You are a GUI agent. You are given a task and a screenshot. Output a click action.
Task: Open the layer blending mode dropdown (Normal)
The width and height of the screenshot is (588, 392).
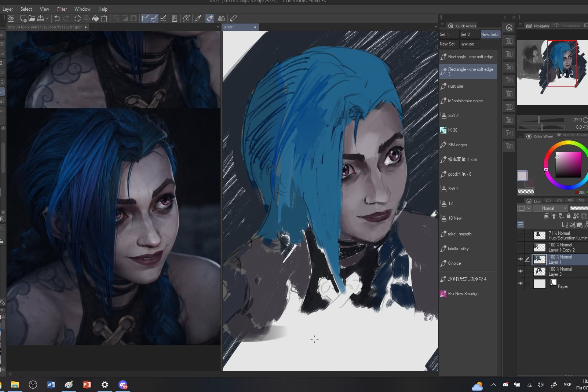tap(550, 208)
